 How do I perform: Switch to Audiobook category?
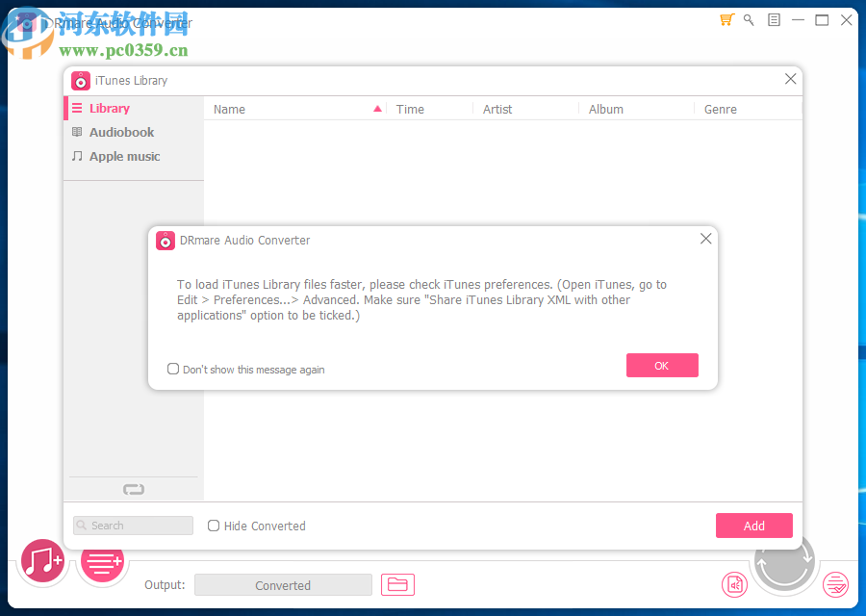119,132
